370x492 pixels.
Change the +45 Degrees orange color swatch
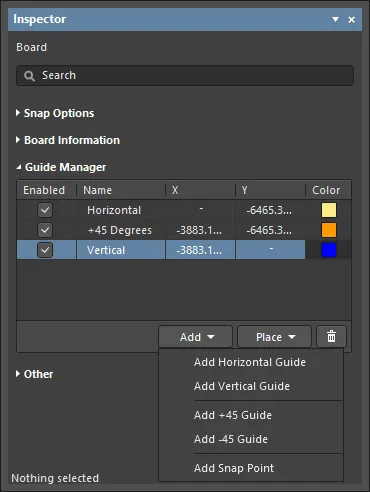tap(329, 230)
